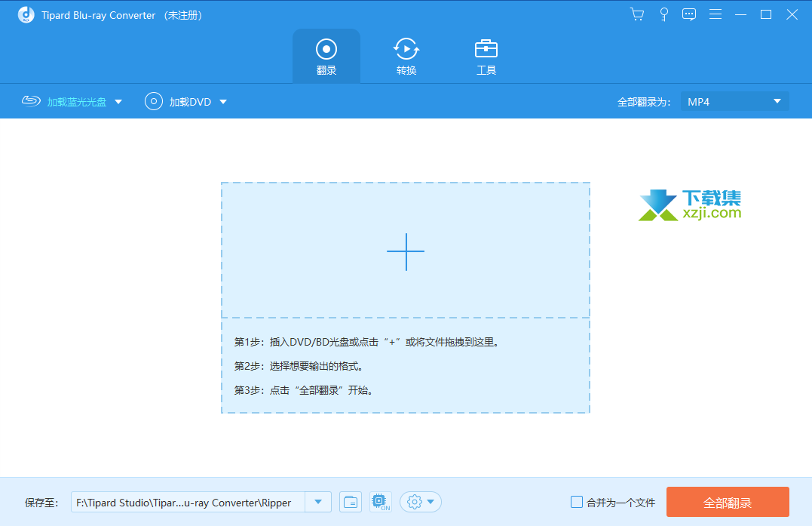812x526 pixels.
Task: Click the step text 第2步：选择想要输出的格式
Action: pyautogui.click(x=299, y=366)
